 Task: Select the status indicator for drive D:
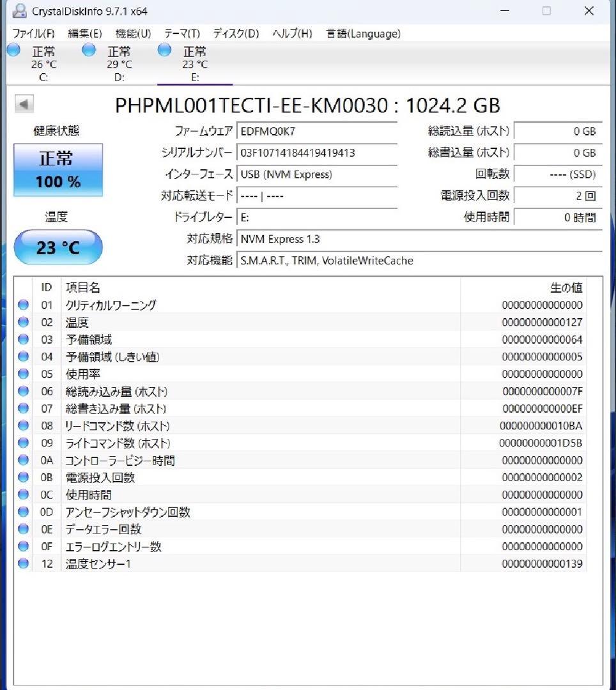tap(89, 50)
